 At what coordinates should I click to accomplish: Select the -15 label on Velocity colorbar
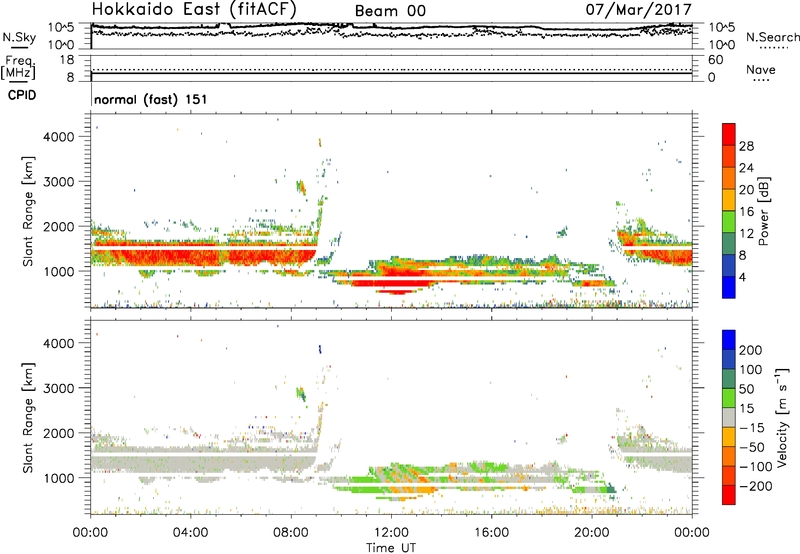coord(752,428)
